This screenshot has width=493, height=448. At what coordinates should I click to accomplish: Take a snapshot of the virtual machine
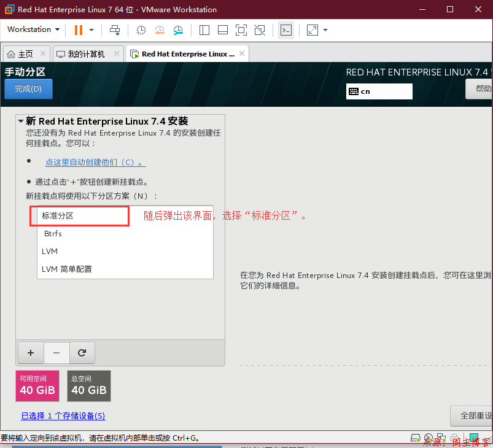pyautogui.click(x=141, y=30)
